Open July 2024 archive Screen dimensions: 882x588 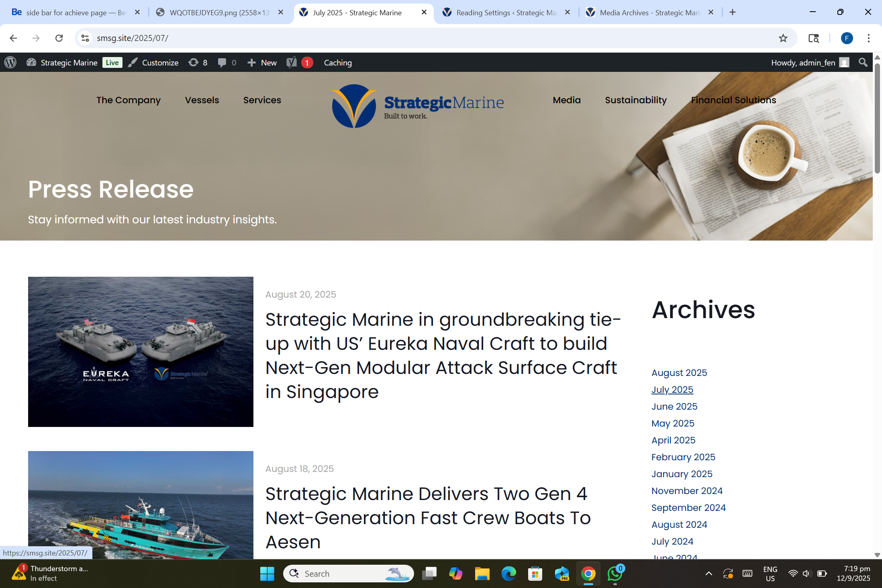pos(672,541)
